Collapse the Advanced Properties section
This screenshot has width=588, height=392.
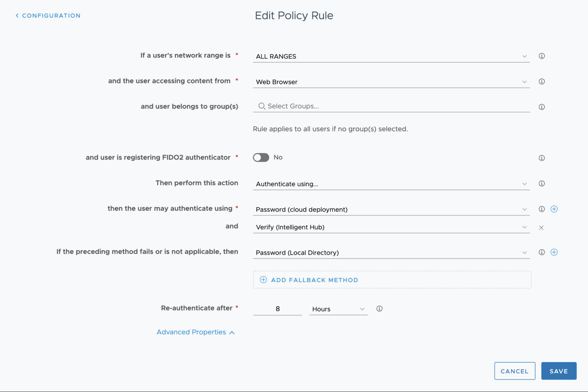click(196, 332)
